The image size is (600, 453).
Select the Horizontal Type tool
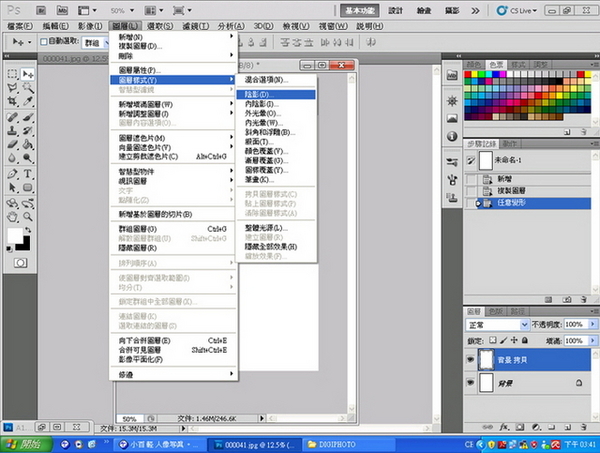[28, 174]
